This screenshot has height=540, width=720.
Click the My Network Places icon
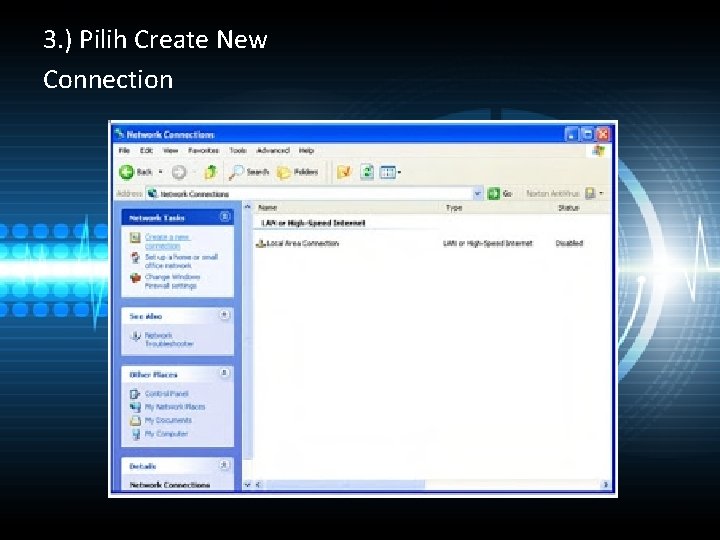click(135, 407)
